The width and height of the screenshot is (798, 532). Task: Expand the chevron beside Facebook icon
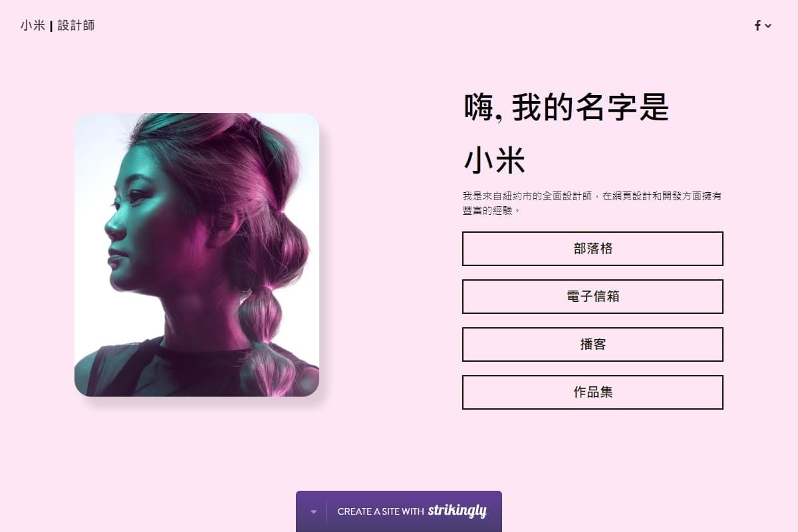pyautogui.click(x=768, y=26)
